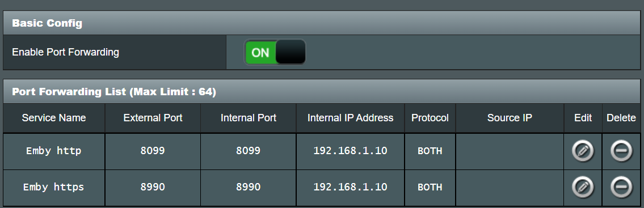
Task: Click the Protocol column header
Action: pos(430,118)
